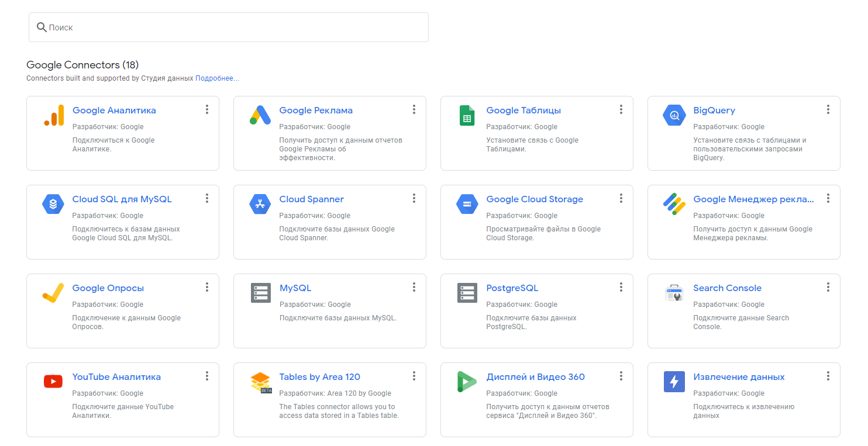Image resolution: width=868 pixels, height=446 pixels.
Task: Click the Tables by Area 120 beta icon
Action: coord(260,382)
